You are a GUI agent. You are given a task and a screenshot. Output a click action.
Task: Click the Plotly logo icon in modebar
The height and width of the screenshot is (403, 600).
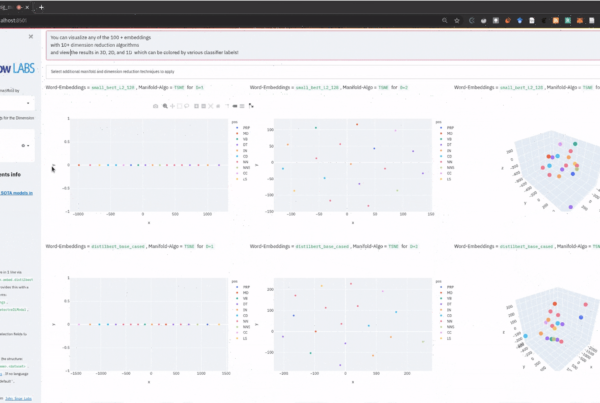click(251, 106)
